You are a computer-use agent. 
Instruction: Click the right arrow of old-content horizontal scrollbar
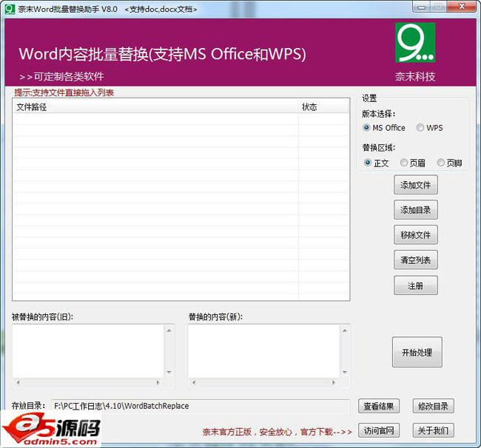coord(158,382)
